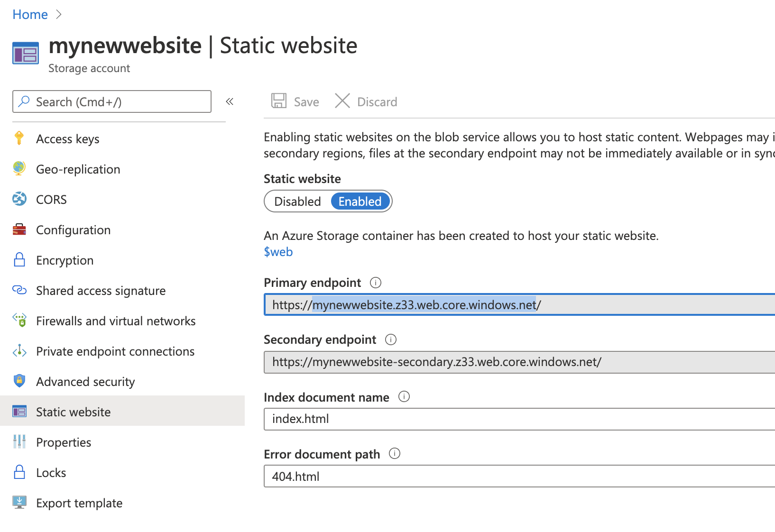This screenshot has width=775, height=532.
Task: Click the storage account header icon
Action: click(x=26, y=53)
